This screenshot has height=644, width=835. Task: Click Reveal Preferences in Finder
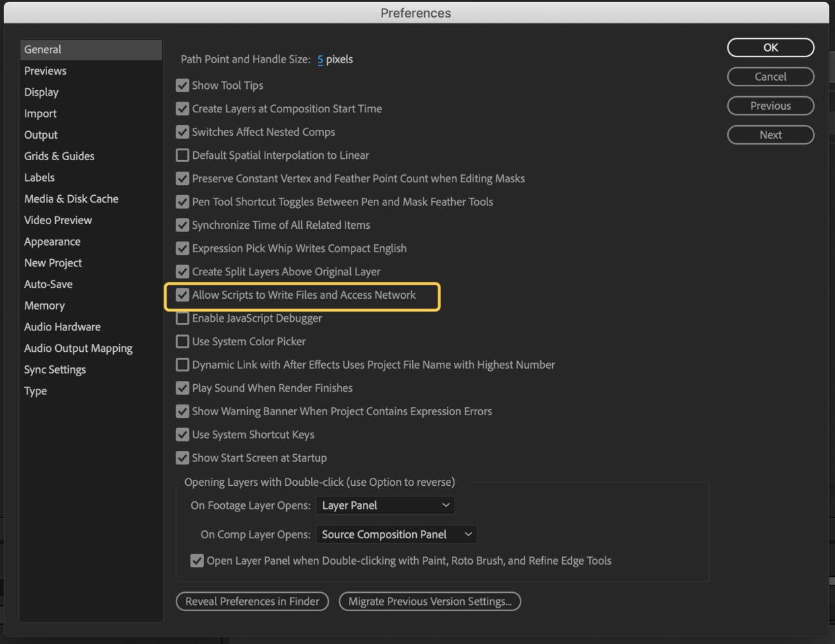click(253, 602)
